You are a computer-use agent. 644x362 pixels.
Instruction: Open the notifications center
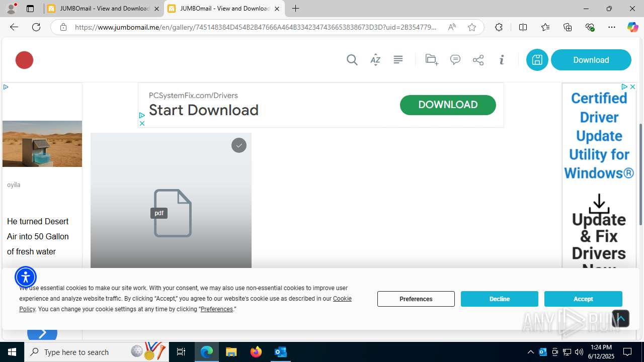tap(627, 352)
